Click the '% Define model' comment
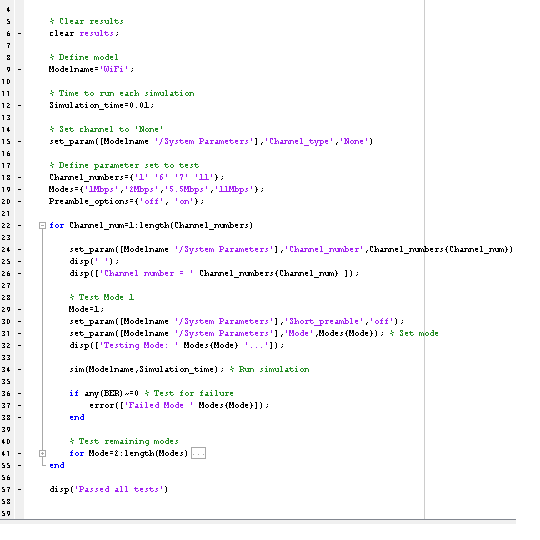540x540 pixels. [84, 58]
